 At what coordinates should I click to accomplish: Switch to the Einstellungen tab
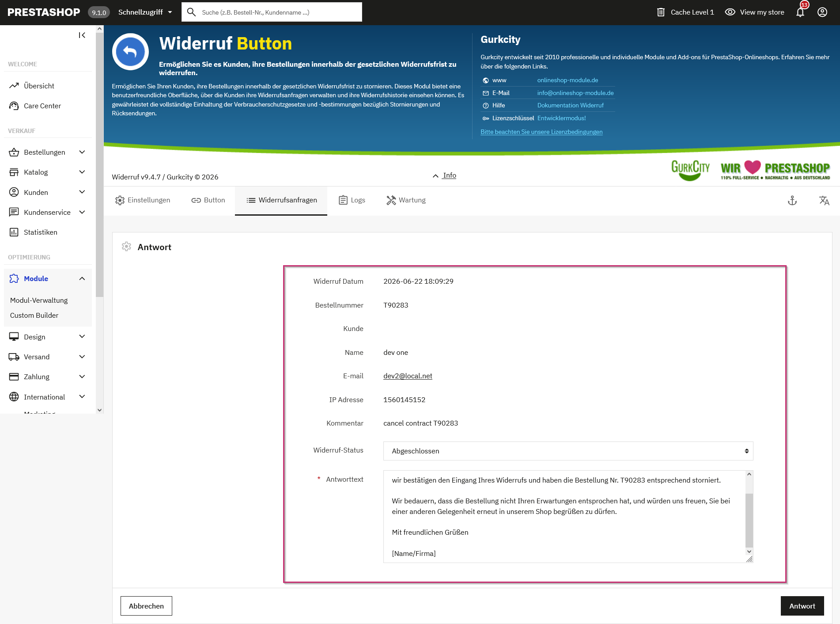pos(143,200)
